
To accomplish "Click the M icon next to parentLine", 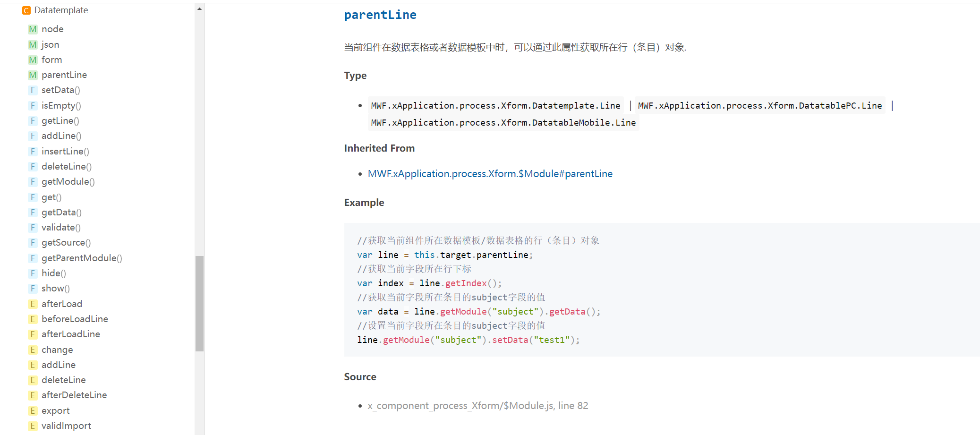I will tap(33, 75).
